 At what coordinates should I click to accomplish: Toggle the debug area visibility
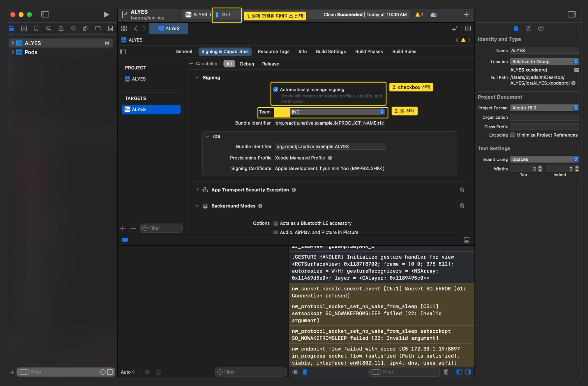pyautogui.click(x=467, y=240)
